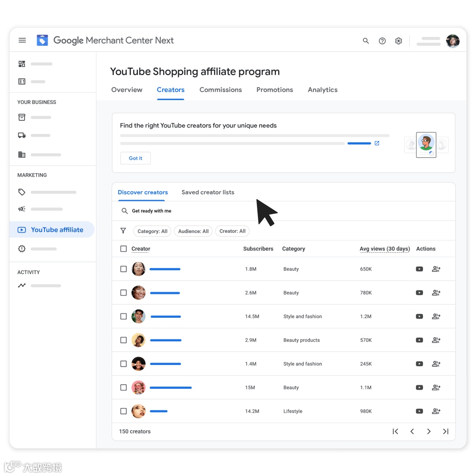The image size is (476, 476).
Task: Click the Got it button
Action: click(135, 158)
